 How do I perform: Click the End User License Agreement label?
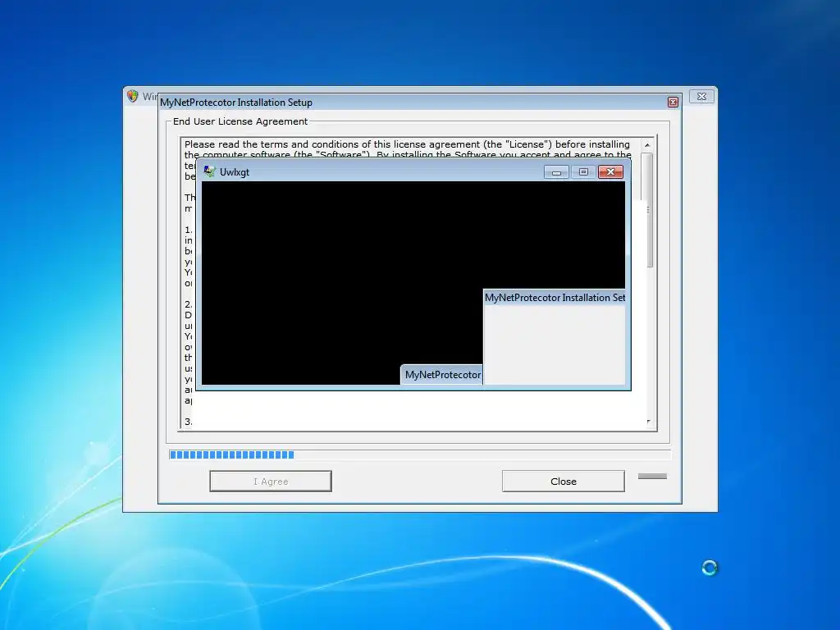click(240, 121)
